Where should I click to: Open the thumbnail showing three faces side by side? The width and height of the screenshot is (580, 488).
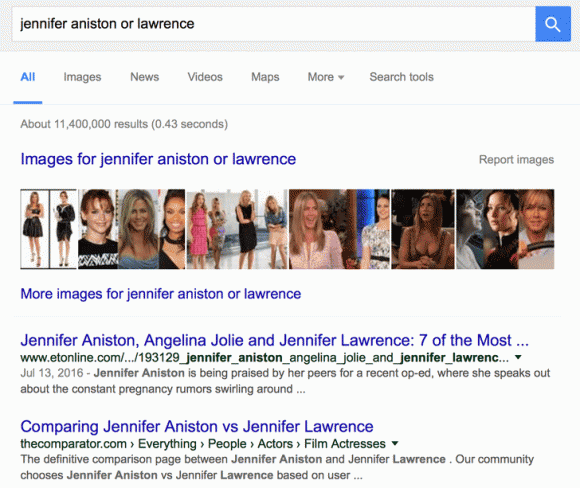(131, 229)
